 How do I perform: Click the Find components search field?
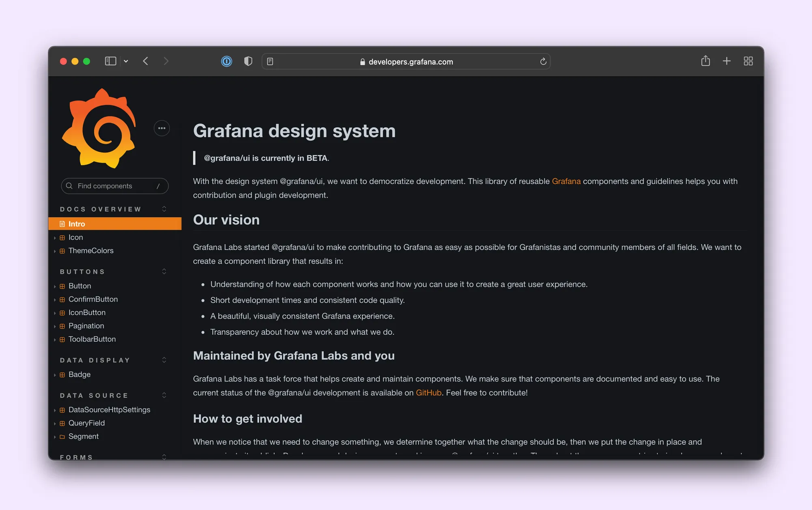click(x=114, y=186)
